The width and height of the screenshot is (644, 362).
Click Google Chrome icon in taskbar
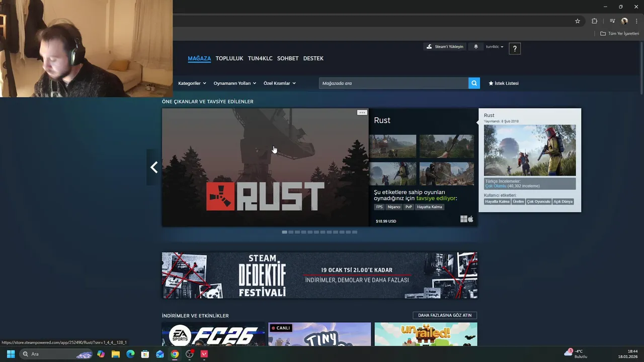[x=175, y=354]
